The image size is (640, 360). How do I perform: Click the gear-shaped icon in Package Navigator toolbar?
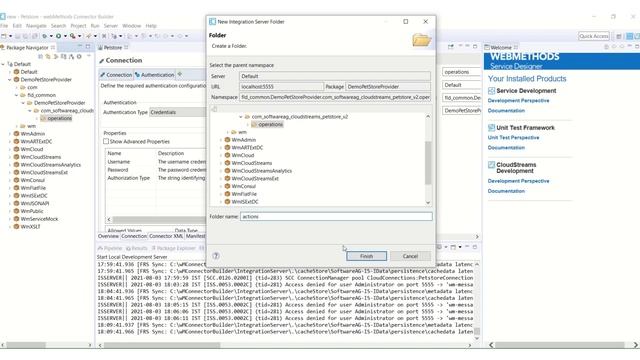79,56
